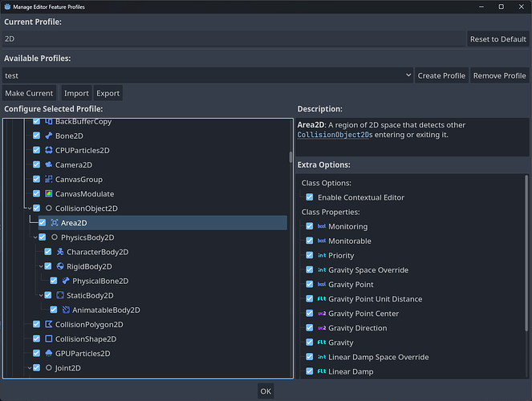This screenshot has width=532, height=401.
Task: Toggle the Area2D checkbox
Action: (x=43, y=223)
